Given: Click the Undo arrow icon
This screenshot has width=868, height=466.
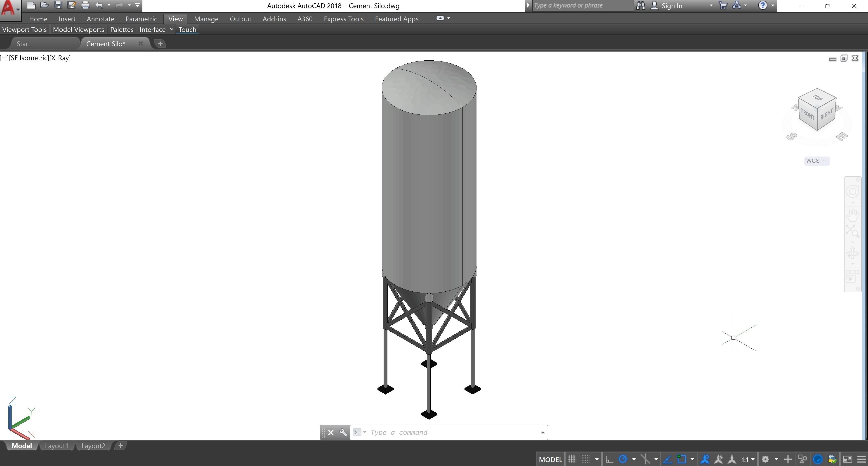Looking at the screenshot, I should point(99,5).
